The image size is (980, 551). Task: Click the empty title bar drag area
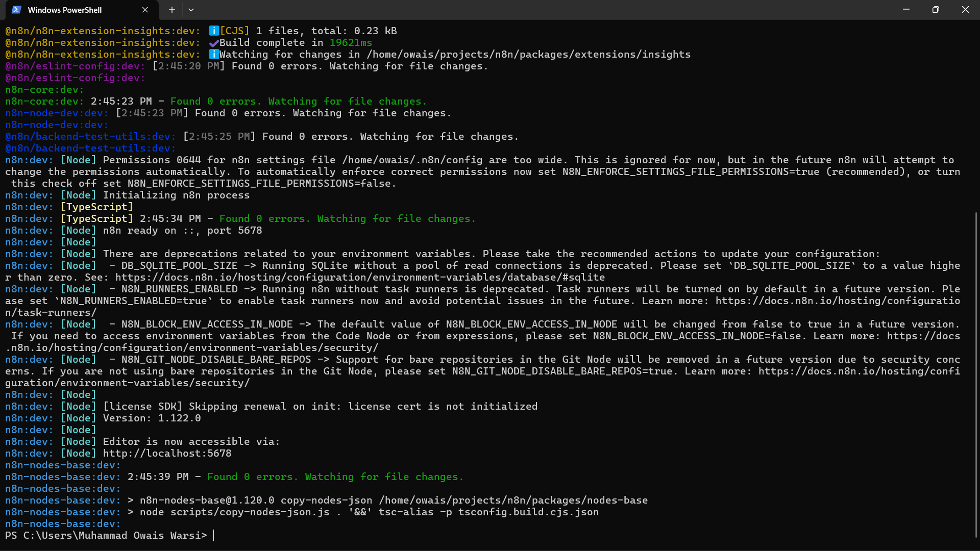[x=510, y=10]
